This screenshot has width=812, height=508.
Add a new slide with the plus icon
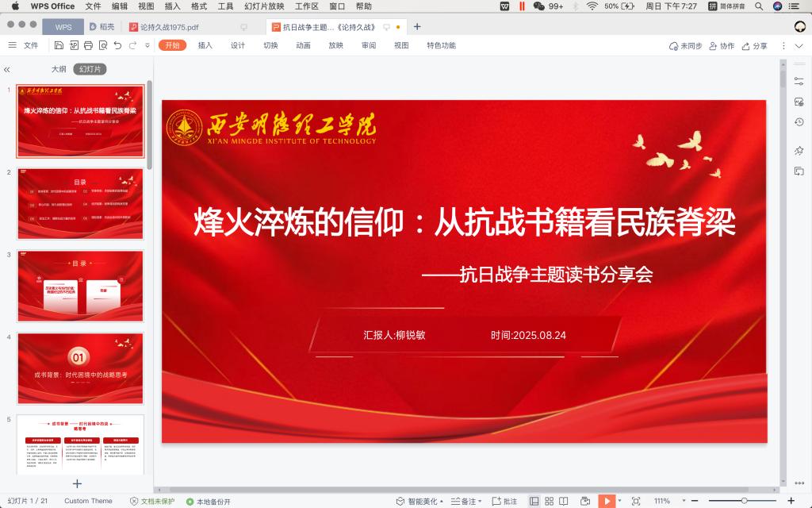(77, 483)
